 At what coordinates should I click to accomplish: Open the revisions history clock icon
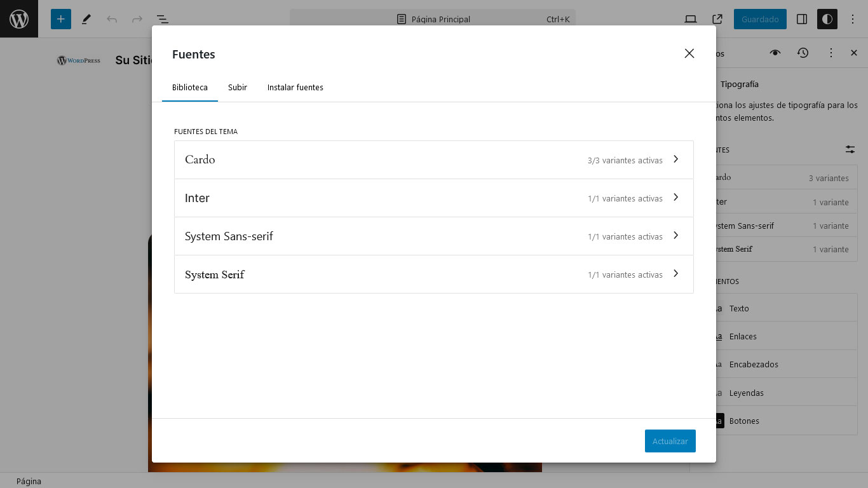pyautogui.click(x=803, y=53)
